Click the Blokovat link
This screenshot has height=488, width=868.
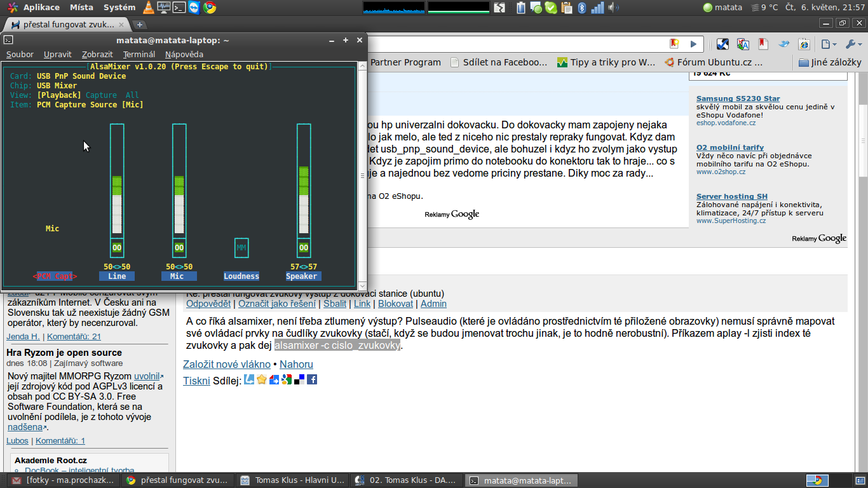pyautogui.click(x=395, y=304)
